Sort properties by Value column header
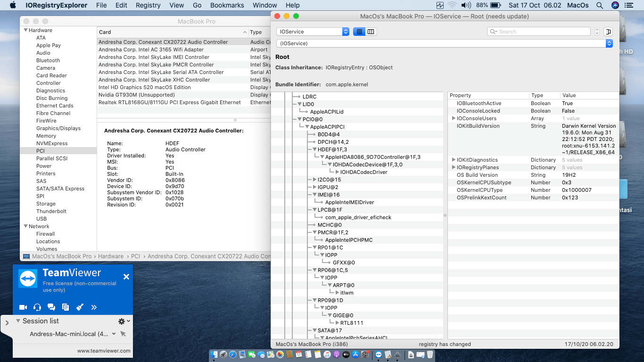644x362 pixels. coord(589,95)
